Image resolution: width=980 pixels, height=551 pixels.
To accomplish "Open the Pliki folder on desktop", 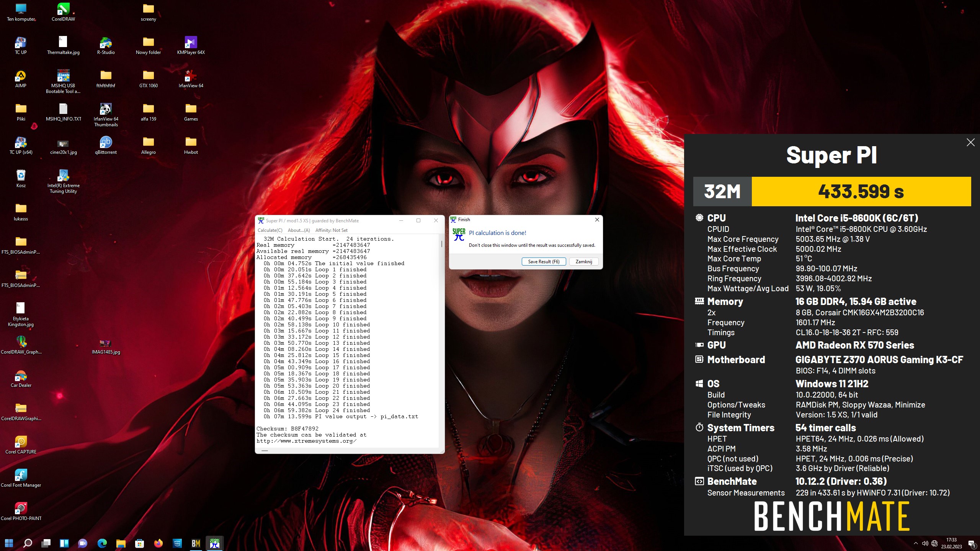I will point(21,112).
